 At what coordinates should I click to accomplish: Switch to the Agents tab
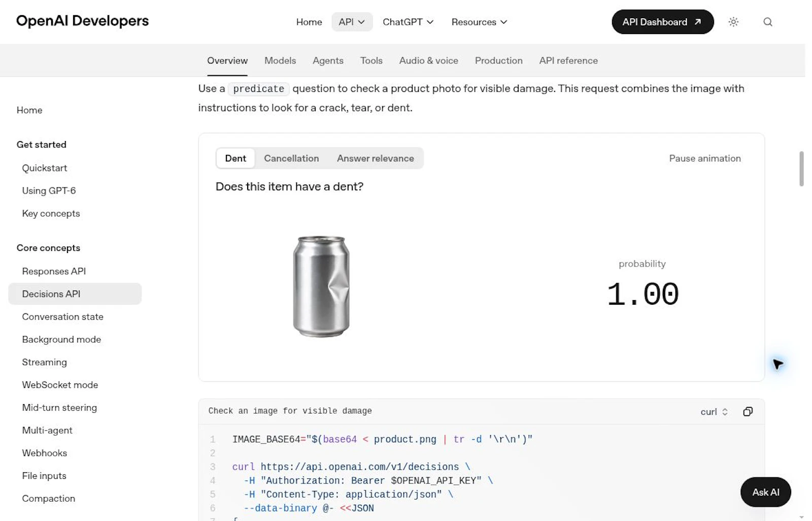point(328,60)
